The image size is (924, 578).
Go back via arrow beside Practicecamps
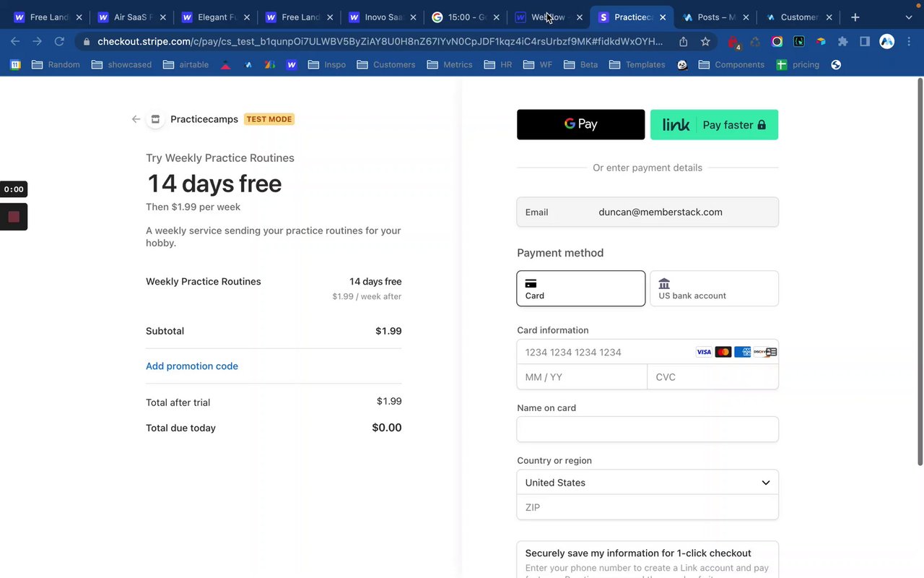point(136,119)
